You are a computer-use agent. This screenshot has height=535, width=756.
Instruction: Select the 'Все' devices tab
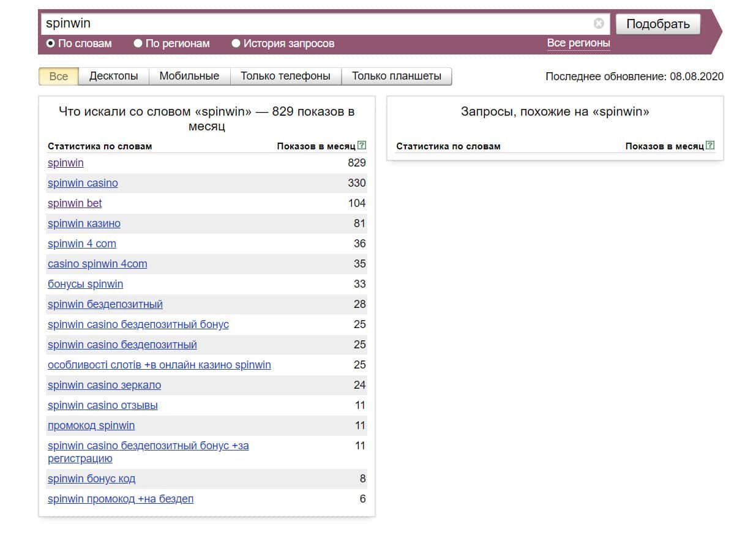click(x=59, y=77)
